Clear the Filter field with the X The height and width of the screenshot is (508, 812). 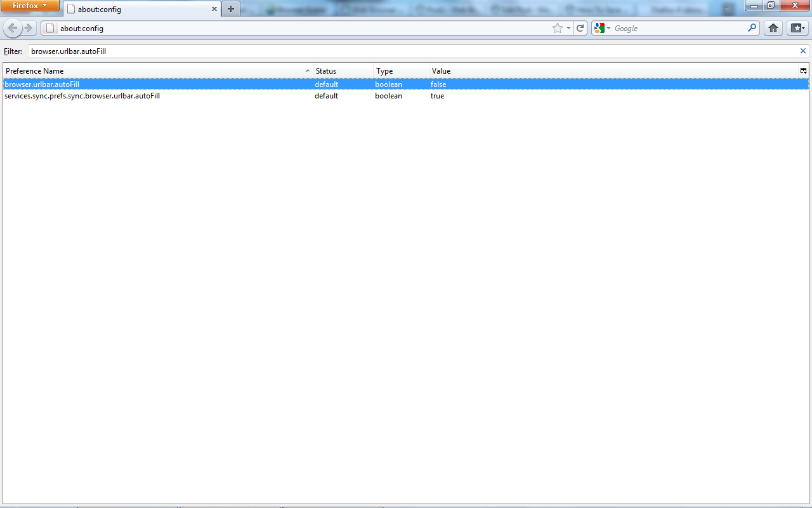[x=803, y=51]
